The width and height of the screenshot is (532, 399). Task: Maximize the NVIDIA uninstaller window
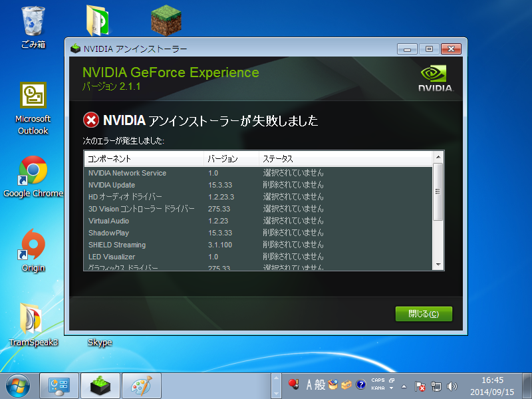[429, 49]
